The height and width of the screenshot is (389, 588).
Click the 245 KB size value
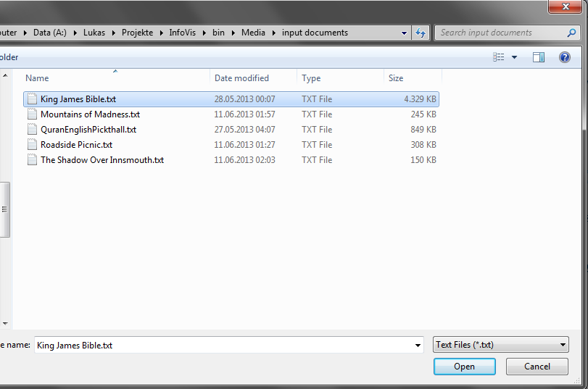point(423,114)
